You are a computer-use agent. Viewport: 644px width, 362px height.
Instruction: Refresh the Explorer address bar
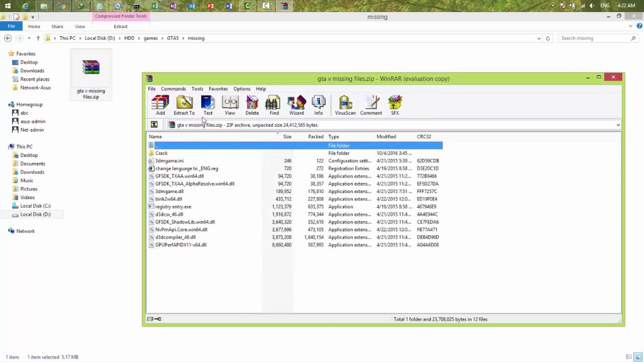[x=548, y=38]
